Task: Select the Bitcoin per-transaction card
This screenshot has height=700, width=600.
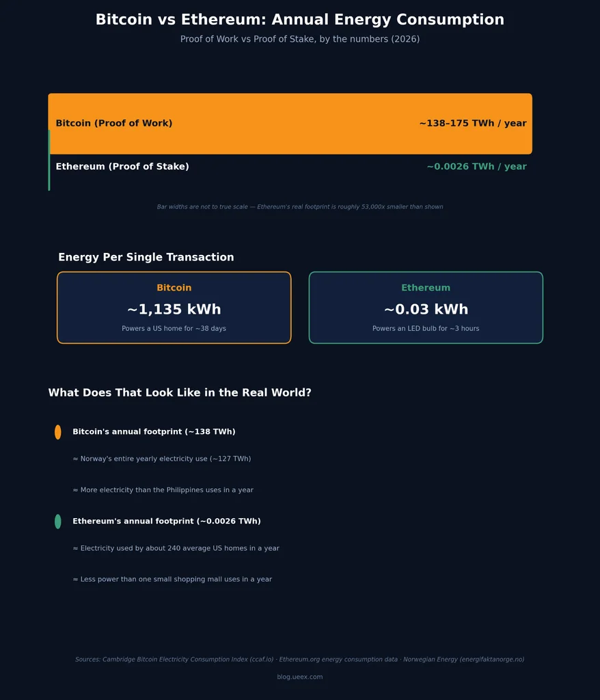Action: click(x=174, y=308)
